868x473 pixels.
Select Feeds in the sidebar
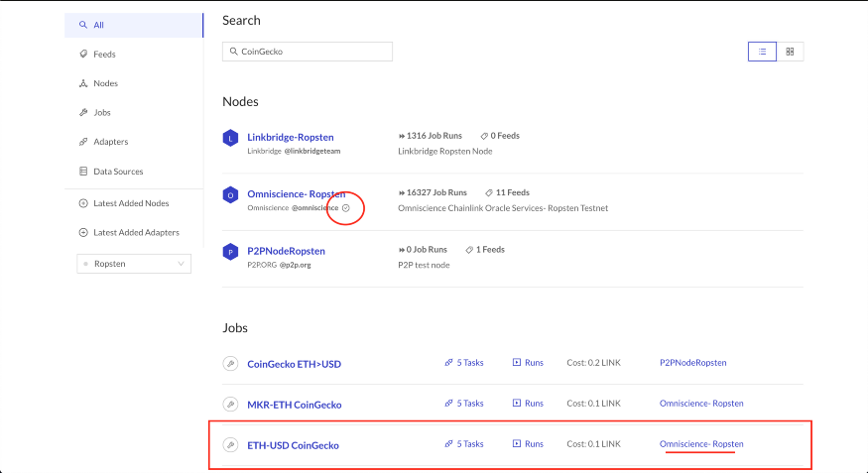pos(104,55)
